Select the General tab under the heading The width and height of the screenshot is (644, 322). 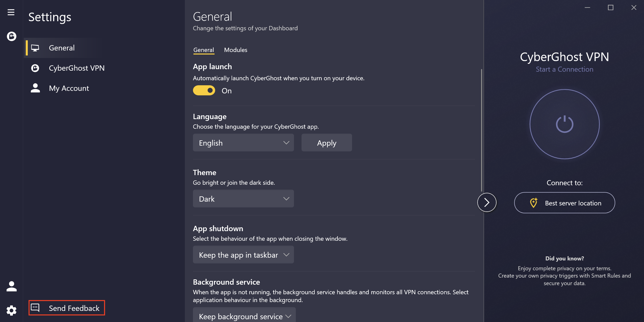coord(204,50)
